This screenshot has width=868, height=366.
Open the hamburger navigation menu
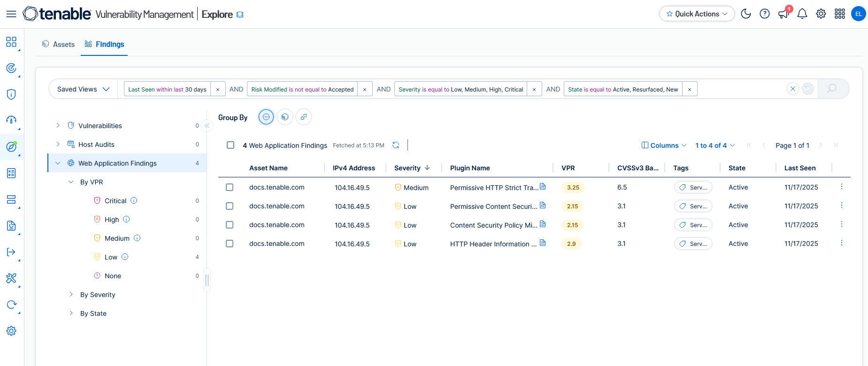click(11, 14)
